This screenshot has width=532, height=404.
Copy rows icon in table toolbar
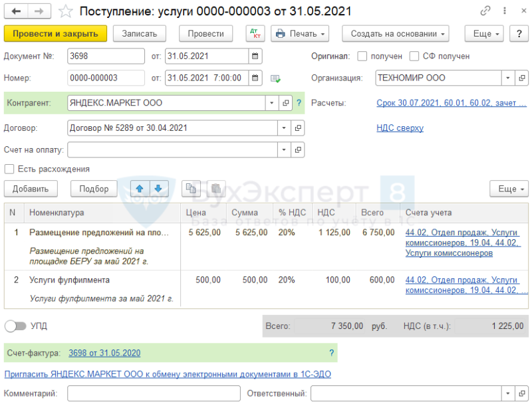point(191,189)
